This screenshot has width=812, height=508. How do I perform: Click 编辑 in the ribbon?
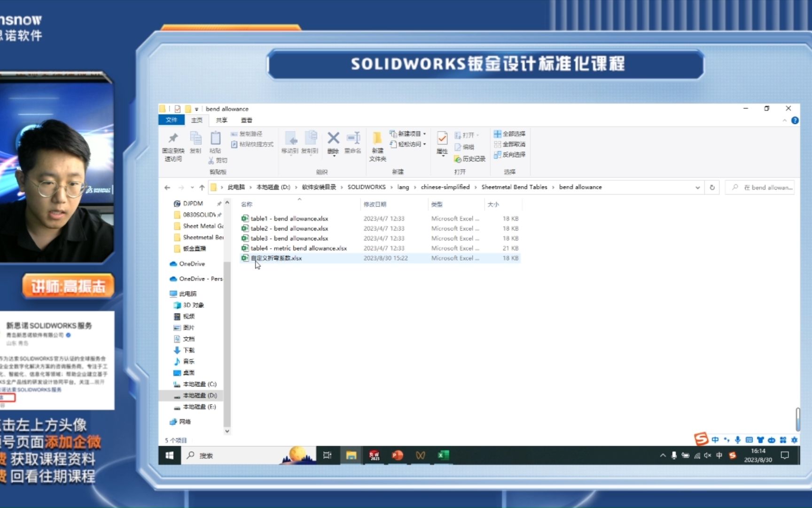[x=464, y=147]
